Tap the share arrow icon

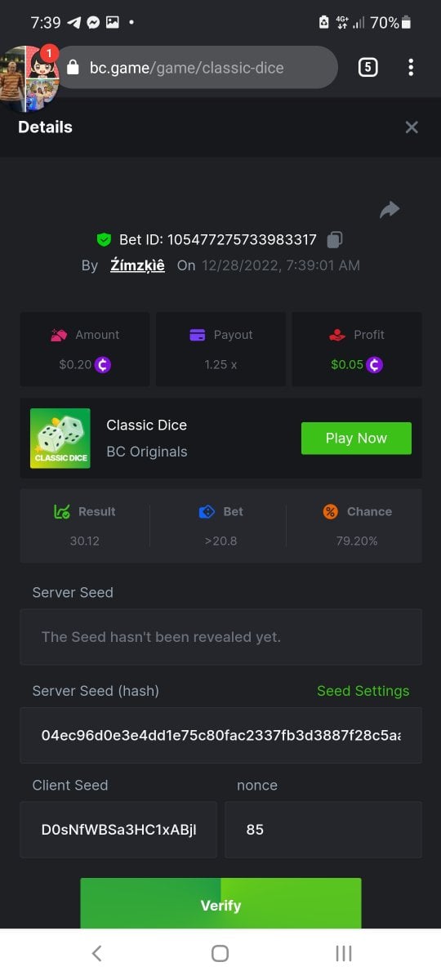click(390, 210)
